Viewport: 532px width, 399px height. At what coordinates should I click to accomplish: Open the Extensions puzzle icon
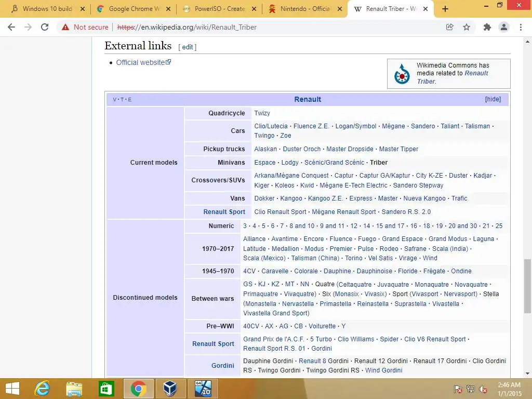click(x=487, y=27)
